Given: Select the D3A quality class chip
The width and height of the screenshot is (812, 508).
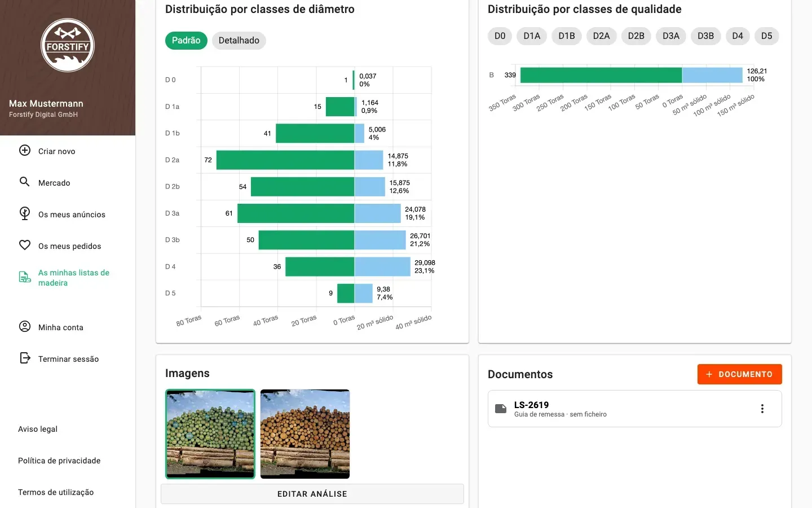Looking at the screenshot, I should click(671, 36).
